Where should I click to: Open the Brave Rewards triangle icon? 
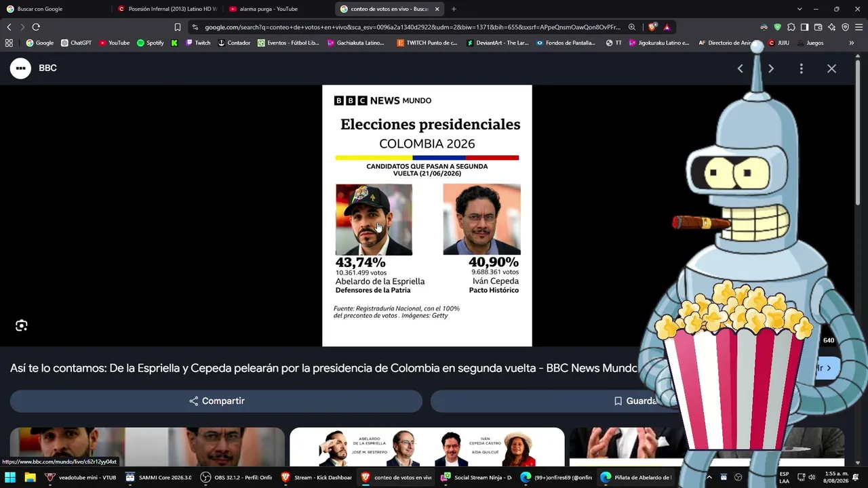click(x=667, y=27)
